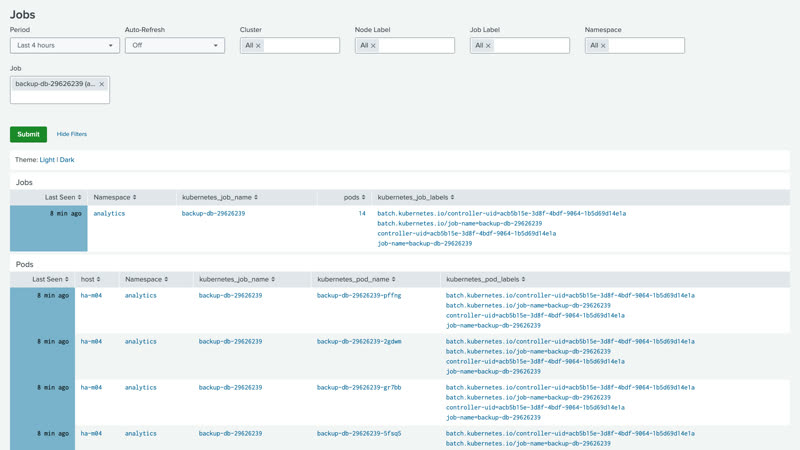Open the Period dropdown showing Last 4 hours
The width and height of the screenshot is (800, 450).
pos(65,45)
